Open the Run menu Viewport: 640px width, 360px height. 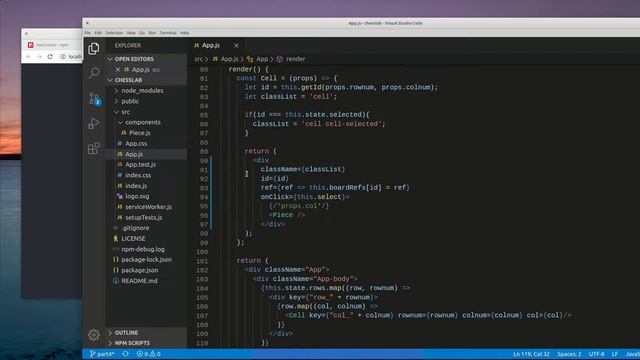tap(152, 33)
